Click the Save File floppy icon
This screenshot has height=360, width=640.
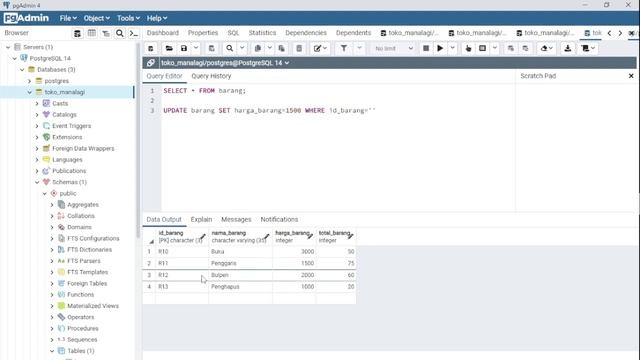(x=184, y=48)
